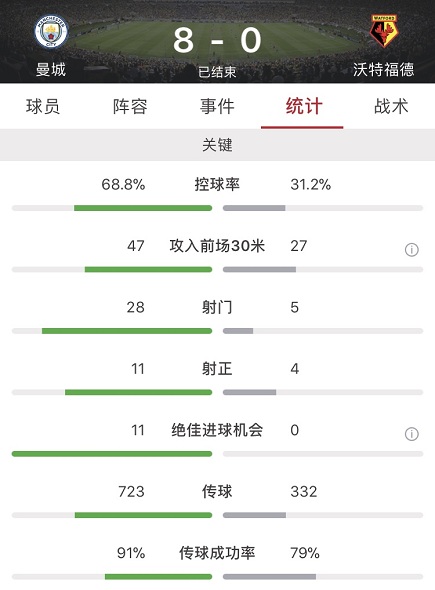Tap the 沃特福德 team name
435x590 pixels.
tap(383, 70)
